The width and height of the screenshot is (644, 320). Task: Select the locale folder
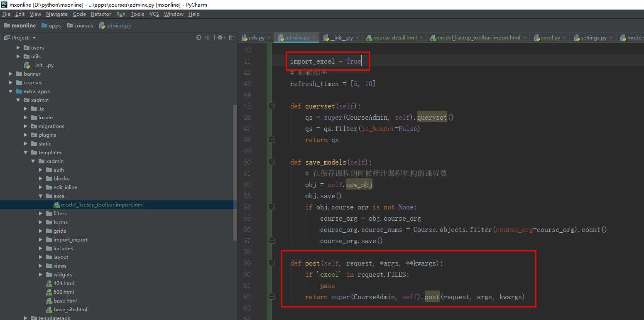[42, 117]
